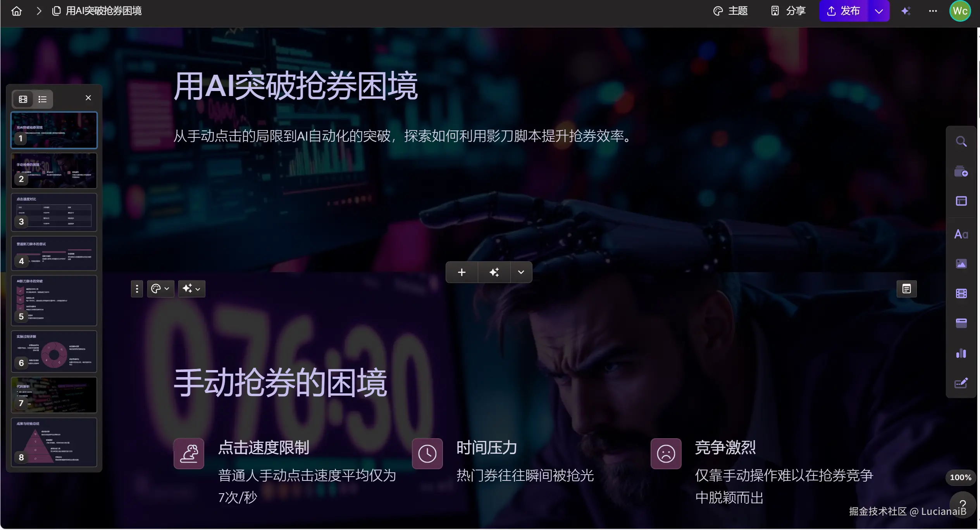Open the 主题 (theme) menu in the top bar
This screenshot has width=980, height=530.
tap(731, 11)
